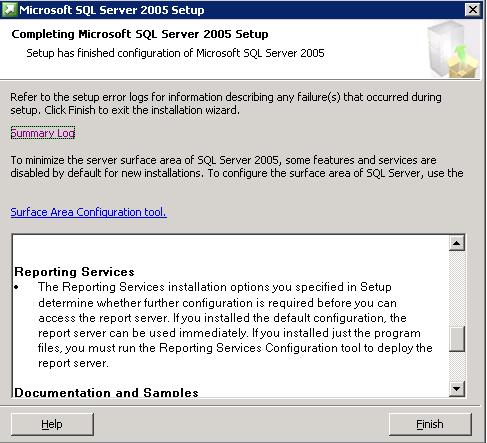Click scrollbar track below the thumb
This screenshot has height=443, width=487.
(x=457, y=366)
